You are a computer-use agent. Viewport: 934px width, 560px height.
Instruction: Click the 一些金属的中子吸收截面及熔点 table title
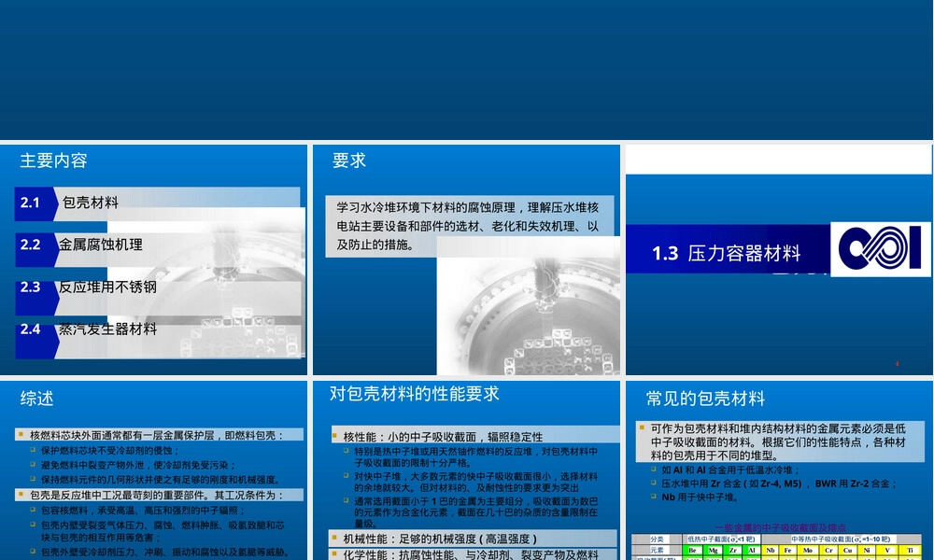[x=780, y=527]
